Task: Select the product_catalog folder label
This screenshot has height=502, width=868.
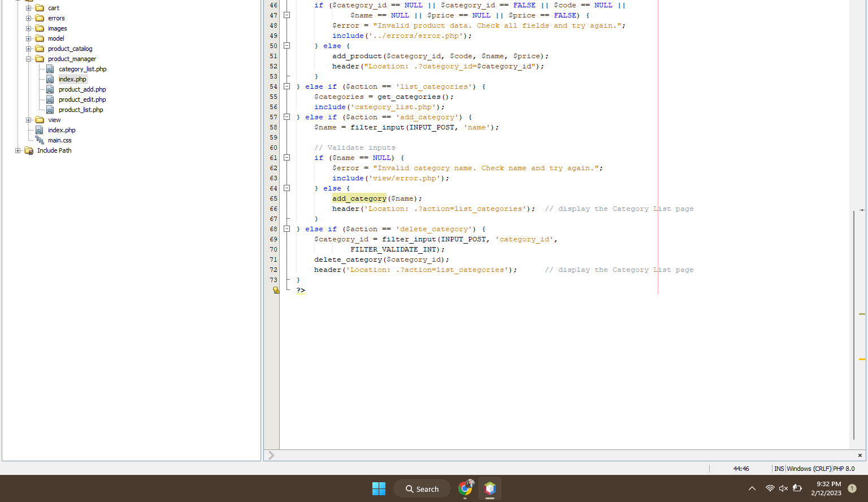Action: 70,49
